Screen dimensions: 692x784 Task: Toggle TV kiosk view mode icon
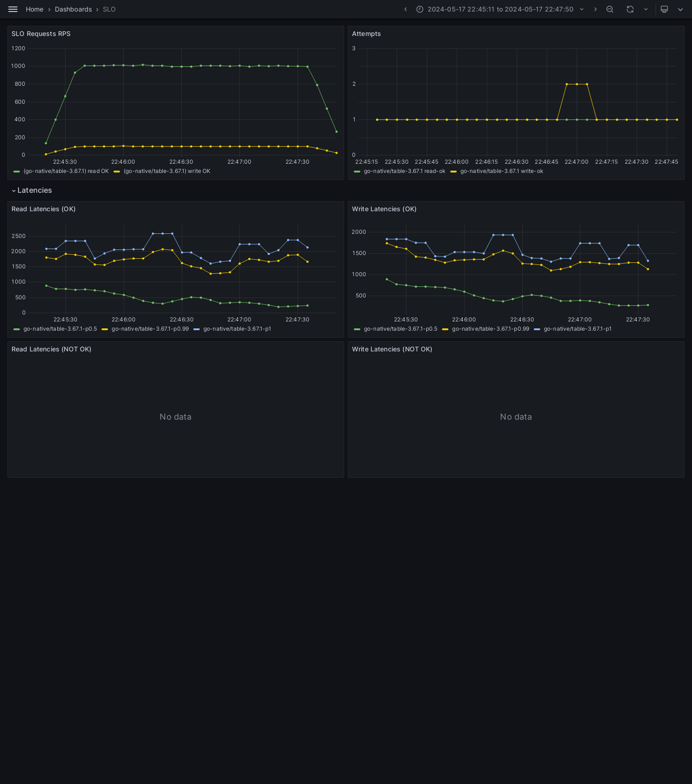click(664, 9)
